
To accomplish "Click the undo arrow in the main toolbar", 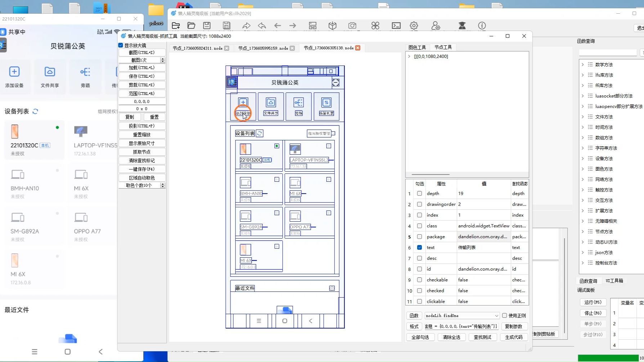I will click(x=262, y=26).
